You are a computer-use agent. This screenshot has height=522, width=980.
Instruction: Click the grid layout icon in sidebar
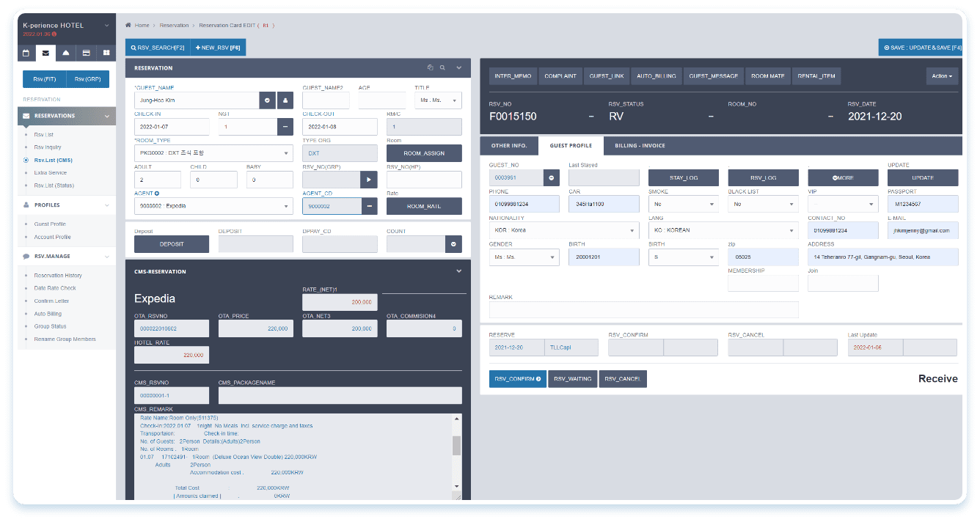(x=106, y=53)
